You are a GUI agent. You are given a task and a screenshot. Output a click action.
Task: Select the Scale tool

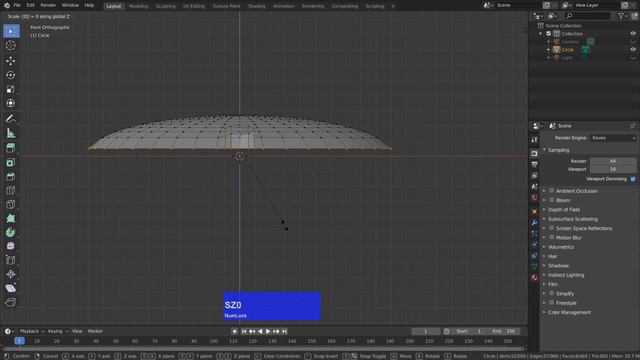click(11, 89)
